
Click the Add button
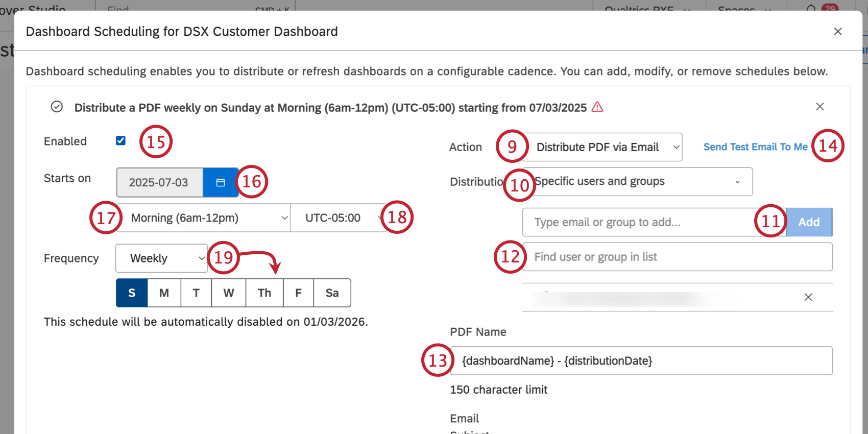[x=809, y=222]
